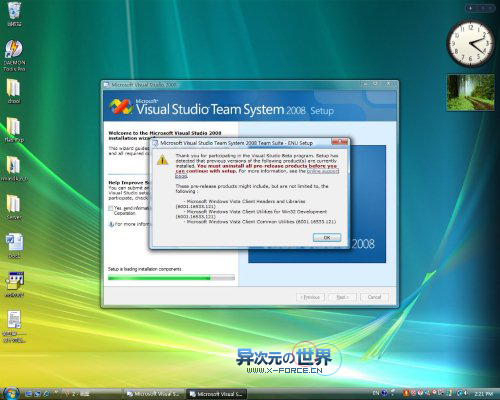
Task: Select the text document icon on desktop
Action: pos(14,327)
